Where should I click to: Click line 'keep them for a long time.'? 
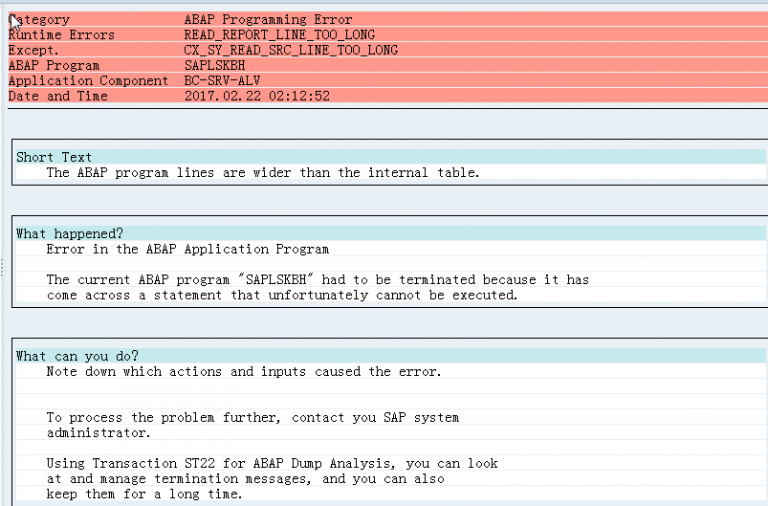pyautogui.click(x=144, y=494)
